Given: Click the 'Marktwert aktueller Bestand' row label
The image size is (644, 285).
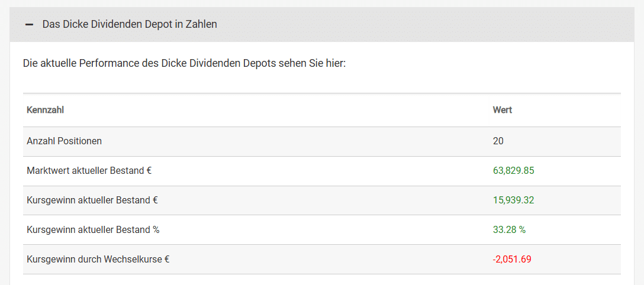Looking at the screenshot, I should pos(89,171).
